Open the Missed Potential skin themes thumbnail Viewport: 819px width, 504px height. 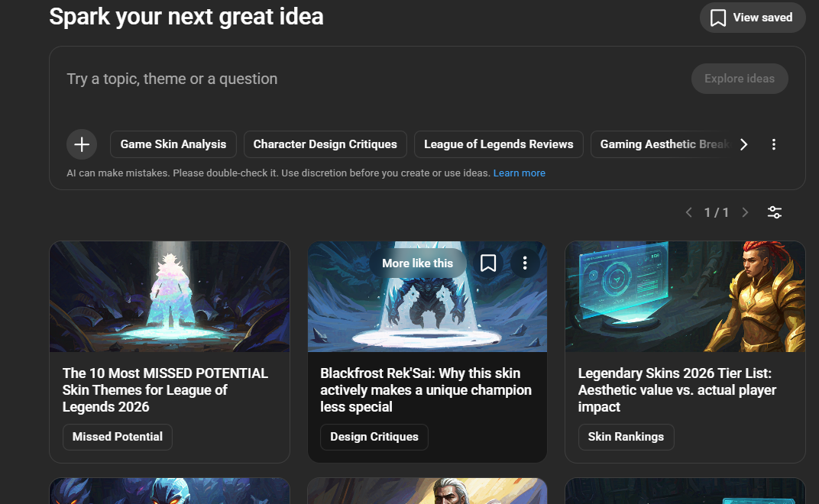(170, 296)
